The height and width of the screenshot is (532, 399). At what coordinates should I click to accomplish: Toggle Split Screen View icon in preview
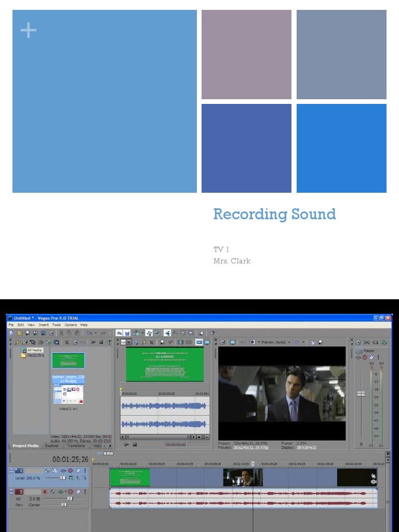(252, 342)
